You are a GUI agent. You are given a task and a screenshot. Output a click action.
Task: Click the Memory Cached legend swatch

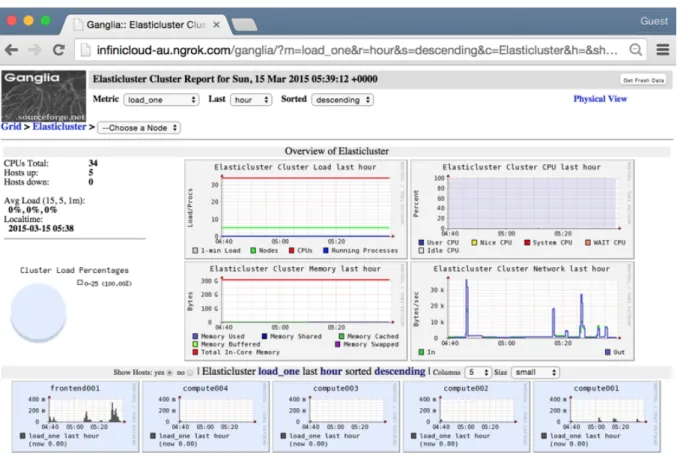coord(342,336)
